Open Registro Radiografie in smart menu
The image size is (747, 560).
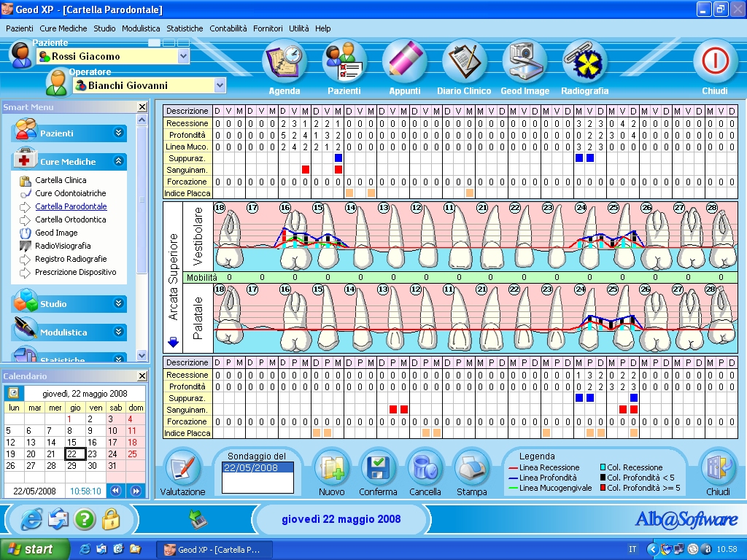[x=71, y=259]
